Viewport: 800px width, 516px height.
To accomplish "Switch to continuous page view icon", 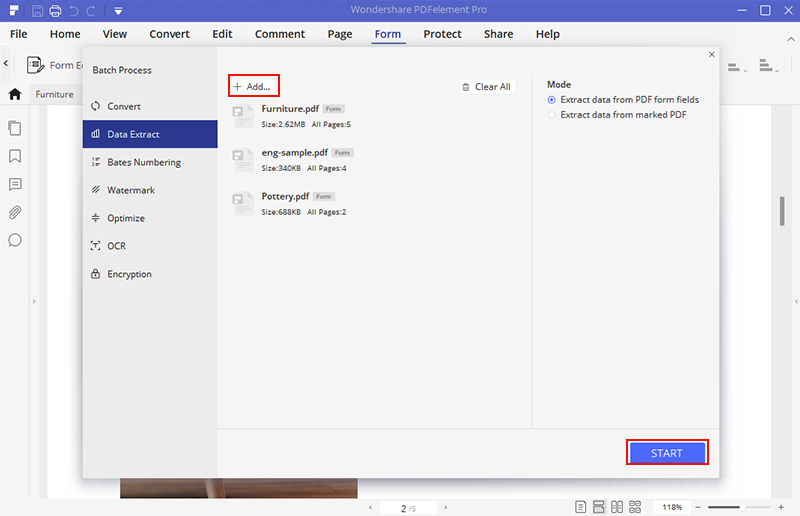I will 598,507.
